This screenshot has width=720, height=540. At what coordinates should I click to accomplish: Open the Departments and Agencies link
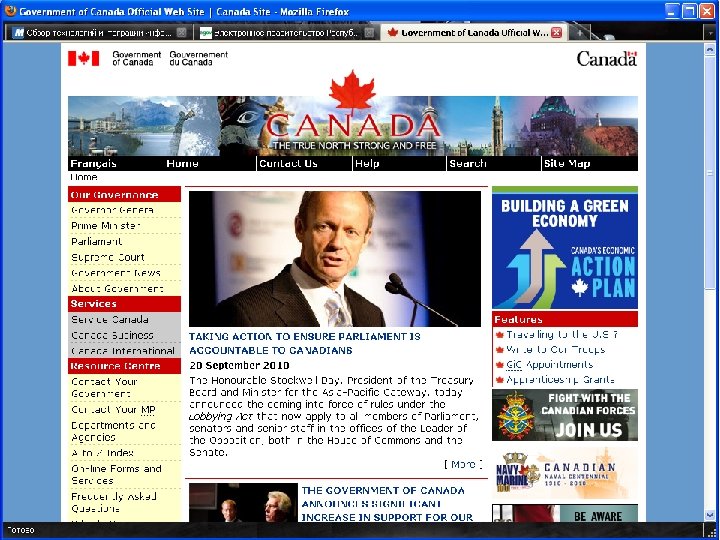[x=113, y=431]
